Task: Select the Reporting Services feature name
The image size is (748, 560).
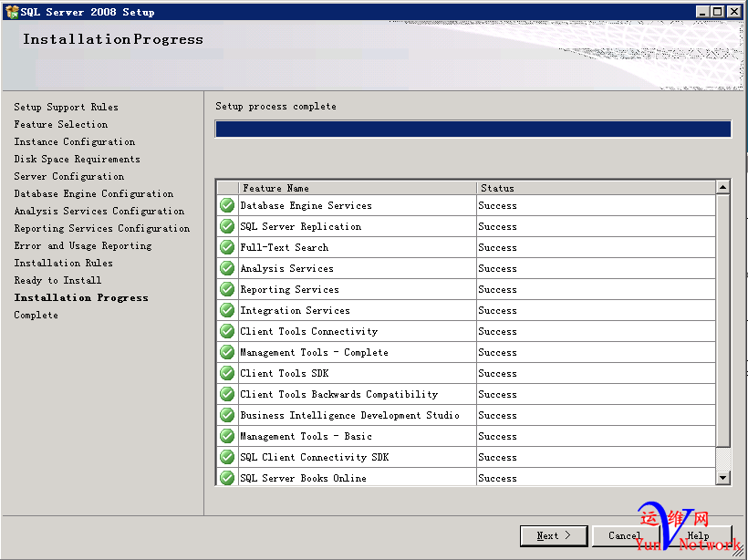Action: [x=289, y=289]
